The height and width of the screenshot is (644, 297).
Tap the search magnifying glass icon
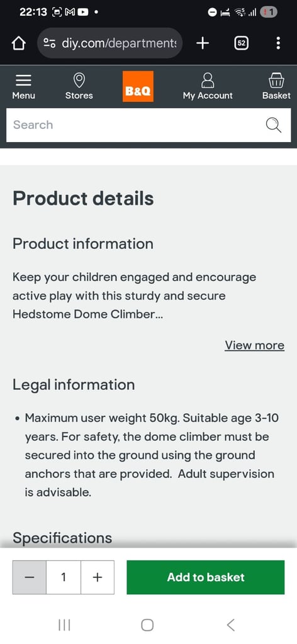click(273, 125)
